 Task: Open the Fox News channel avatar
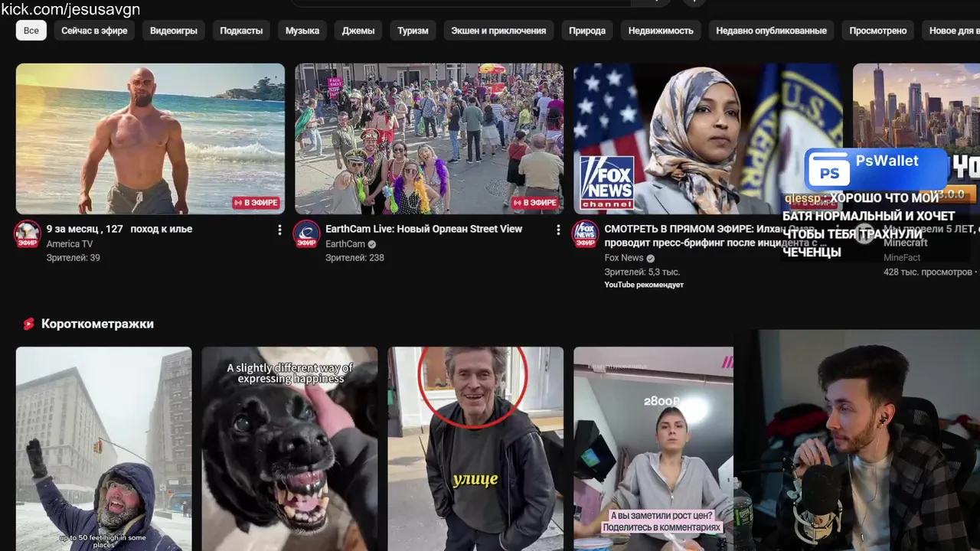[586, 234]
